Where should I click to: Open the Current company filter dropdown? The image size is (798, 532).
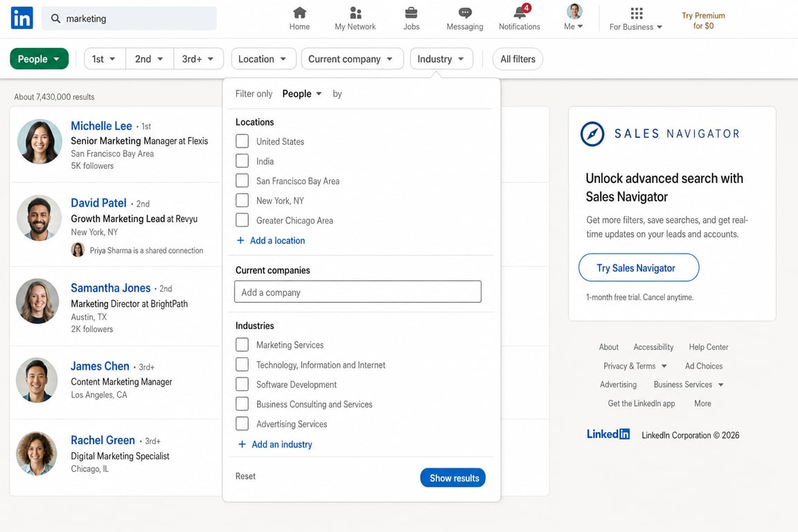[x=352, y=59]
